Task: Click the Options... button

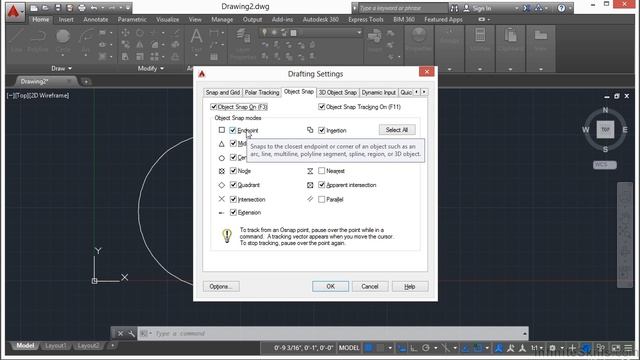Action: point(221,287)
